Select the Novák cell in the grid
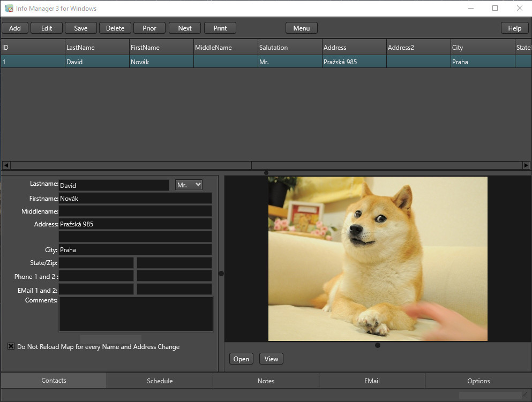Image resolution: width=532 pixels, height=402 pixels. pyautogui.click(x=161, y=62)
